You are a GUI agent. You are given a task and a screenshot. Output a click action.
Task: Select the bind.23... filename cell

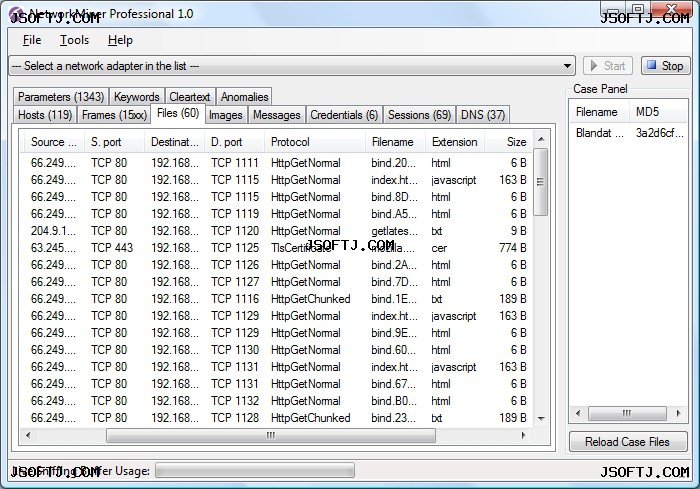[x=393, y=418]
